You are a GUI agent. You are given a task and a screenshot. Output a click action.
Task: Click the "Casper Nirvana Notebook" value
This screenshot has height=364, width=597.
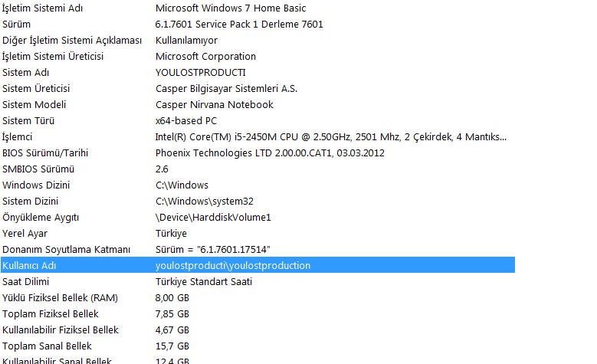pyautogui.click(x=215, y=105)
